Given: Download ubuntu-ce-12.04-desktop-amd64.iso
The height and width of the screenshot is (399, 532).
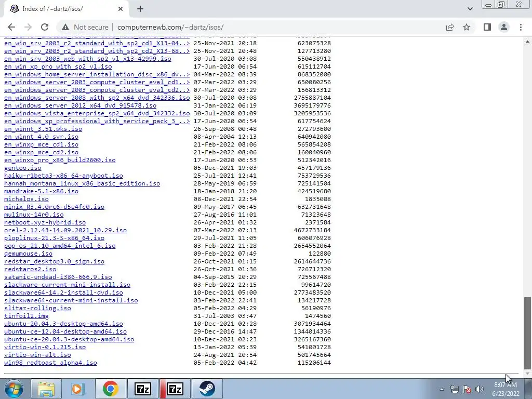Looking at the screenshot, I should coord(65,332).
